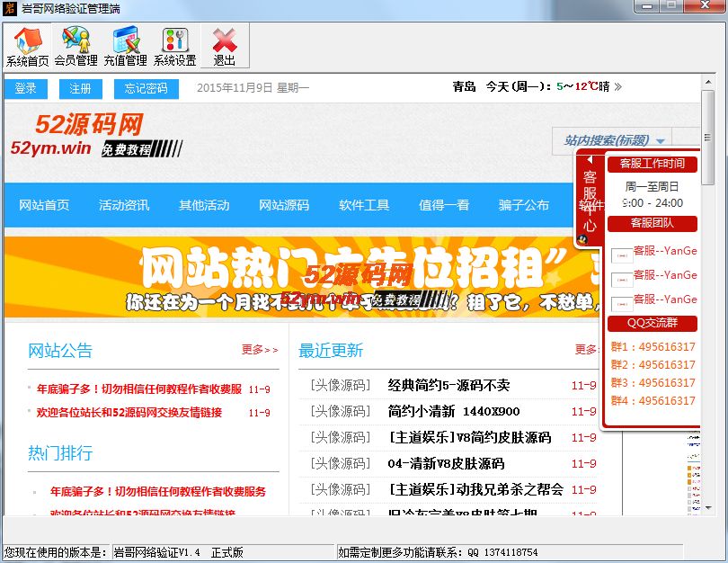The height and width of the screenshot is (563, 728).
Task: Open the 系统设置 settings icon
Action: click(175, 46)
